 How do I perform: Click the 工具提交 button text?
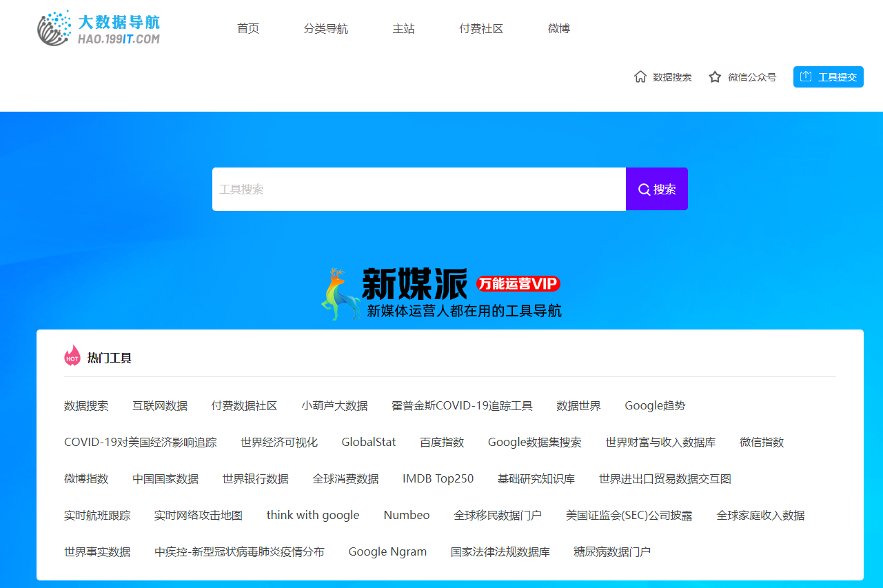(838, 77)
